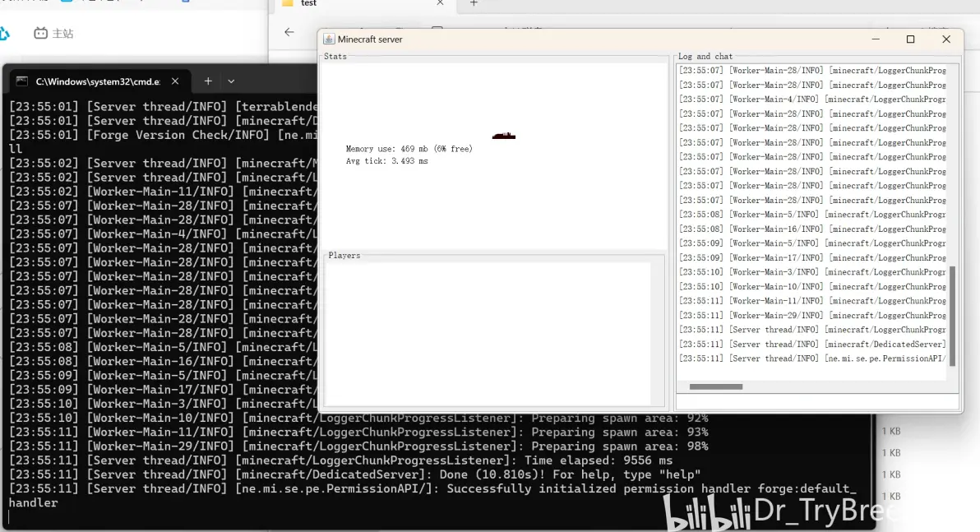Click 'Preparing spawn area: 98%' in the terminal
This screenshot has width=980, height=532.
pyautogui.click(x=619, y=446)
